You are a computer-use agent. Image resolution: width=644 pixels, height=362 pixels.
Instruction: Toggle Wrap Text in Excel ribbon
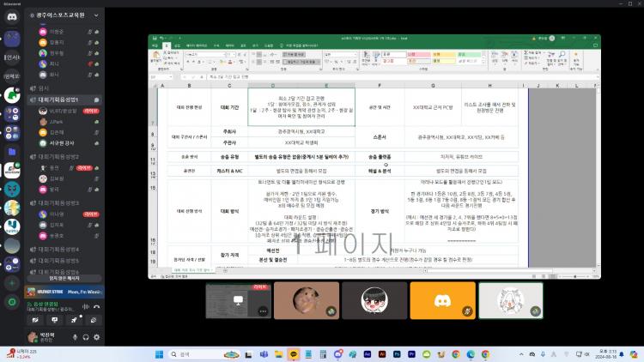point(294,54)
